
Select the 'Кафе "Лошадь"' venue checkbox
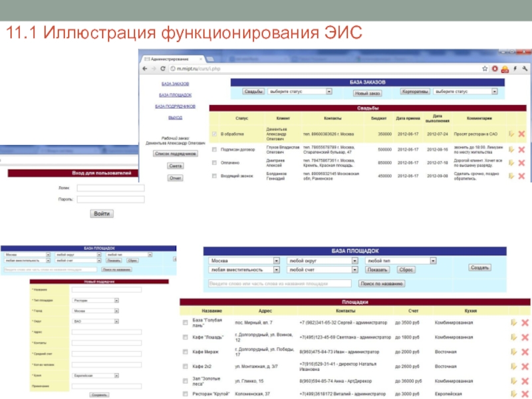point(186,337)
